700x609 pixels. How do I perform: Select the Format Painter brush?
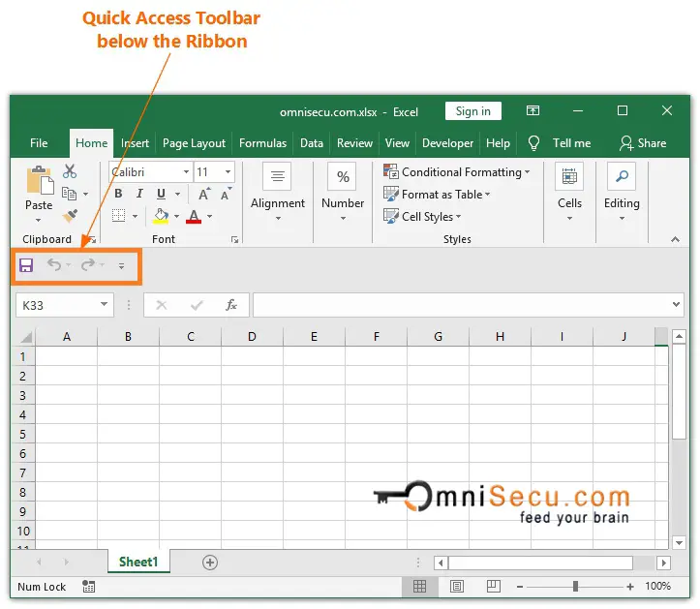pyautogui.click(x=70, y=216)
